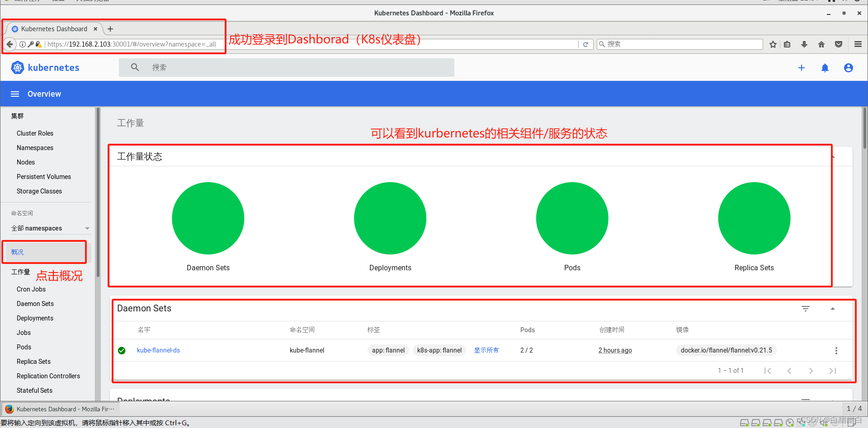Image resolution: width=868 pixels, height=428 pixels.
Task: Go to Firefox home page icon
Action: click(821, 44)
